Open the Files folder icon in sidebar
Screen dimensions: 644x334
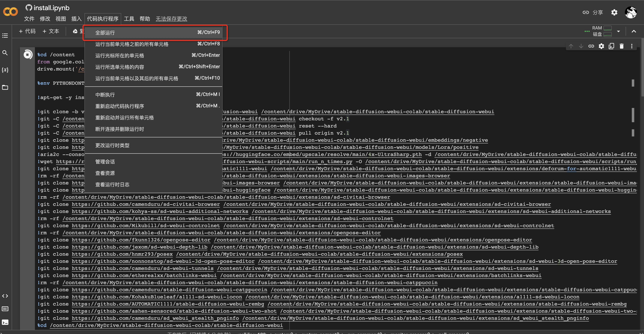click(x=5, y=87)
